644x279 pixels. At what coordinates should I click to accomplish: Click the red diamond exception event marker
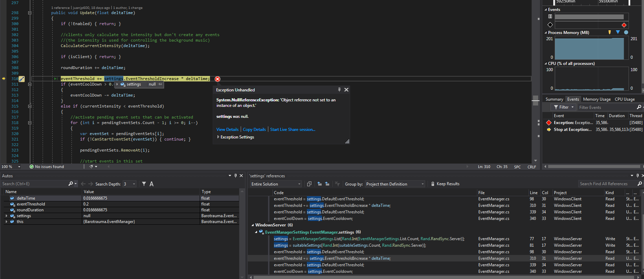pos(624,25)
